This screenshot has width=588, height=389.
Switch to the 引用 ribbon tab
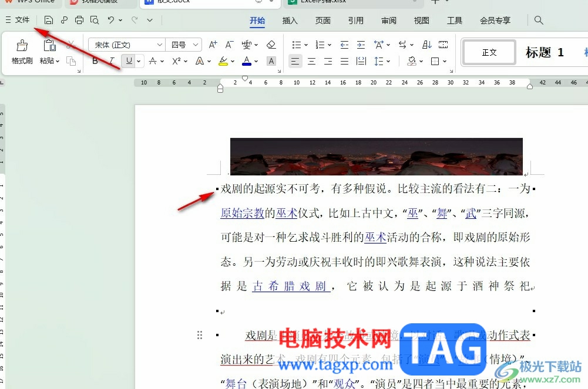356,21
